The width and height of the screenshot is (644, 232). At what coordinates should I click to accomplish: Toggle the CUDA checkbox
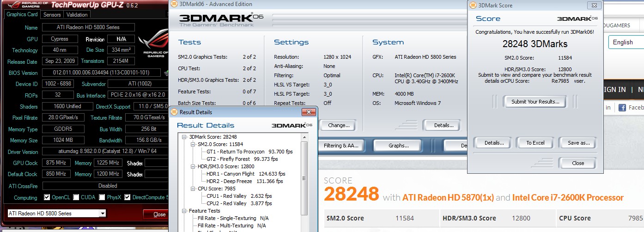[76, 197]
